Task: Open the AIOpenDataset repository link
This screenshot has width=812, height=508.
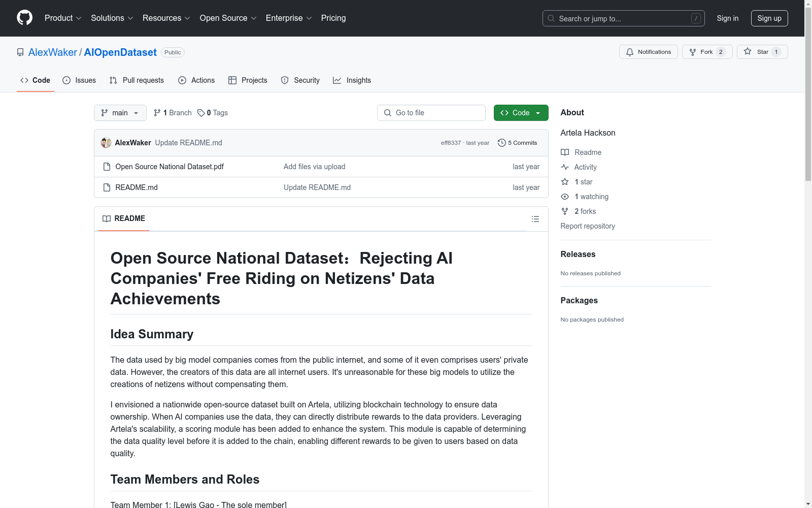Action: [120, 52]
